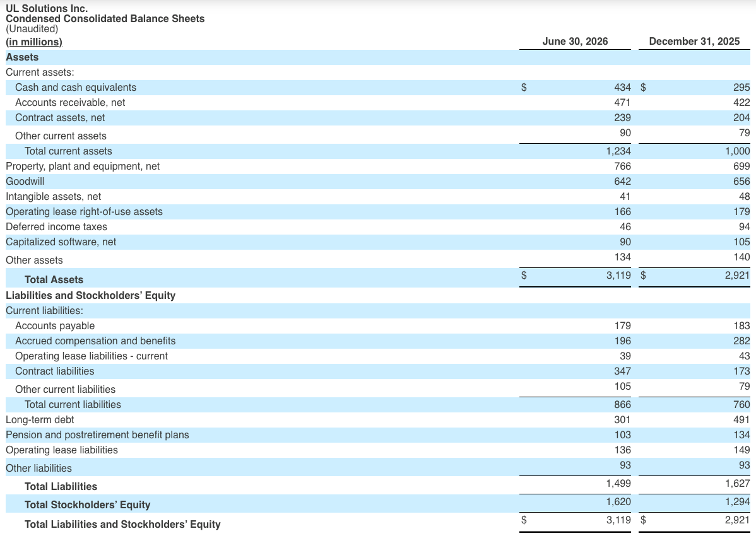Select 'Capitalized software, net' label

tap(61, 242)
